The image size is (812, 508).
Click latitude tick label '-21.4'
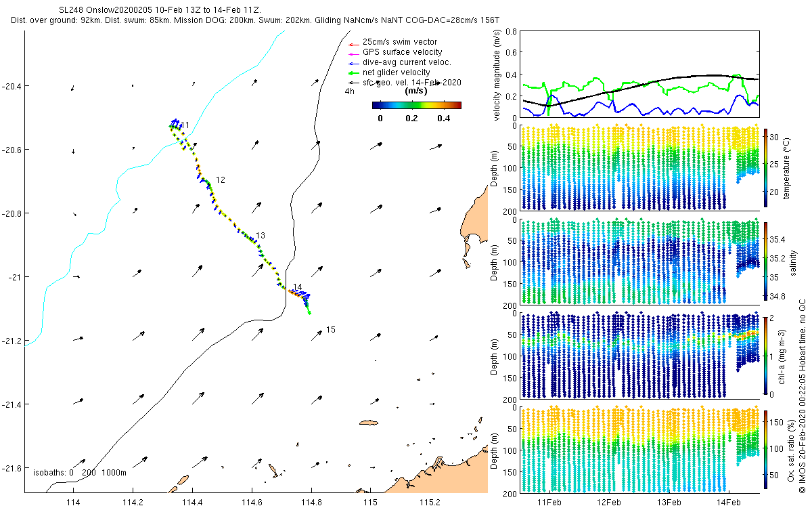click(x=12, y=404)
